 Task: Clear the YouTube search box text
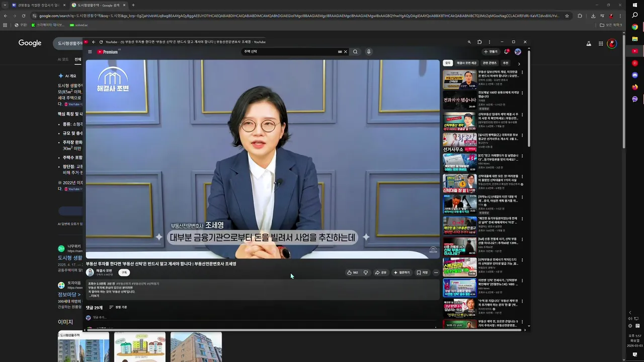point(345,52)
